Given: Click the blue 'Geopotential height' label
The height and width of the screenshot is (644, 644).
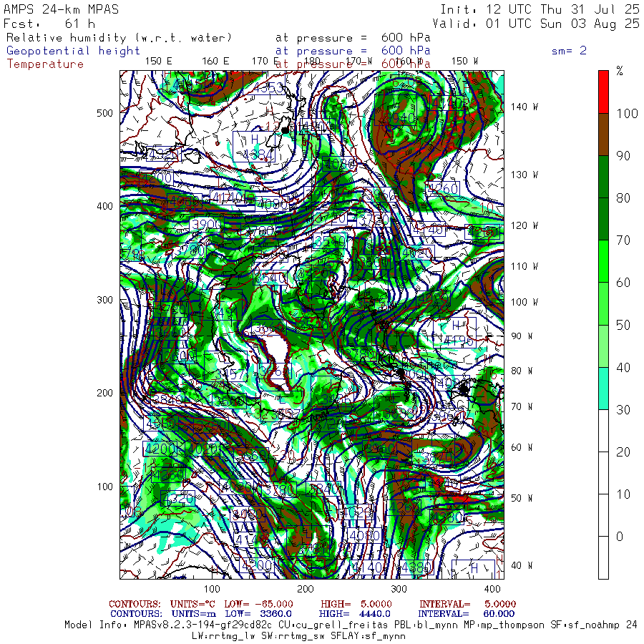Looking at the screenshot, I should tap(73, 51).
